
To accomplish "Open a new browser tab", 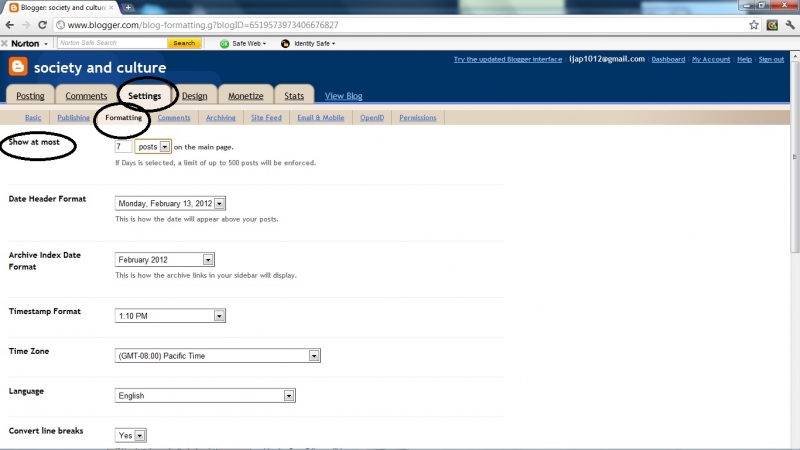I will [x=128, y=7].
